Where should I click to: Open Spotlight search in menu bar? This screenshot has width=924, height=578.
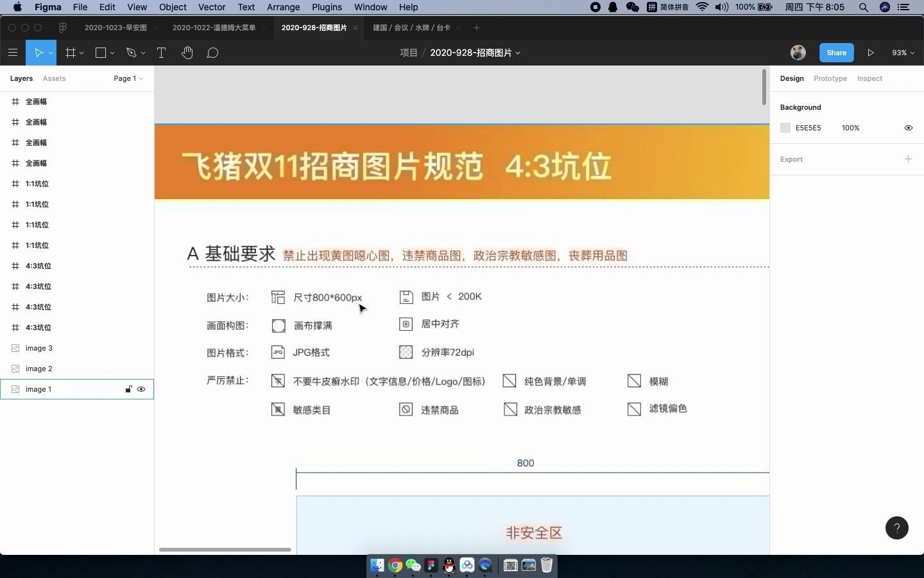point(864,7)
